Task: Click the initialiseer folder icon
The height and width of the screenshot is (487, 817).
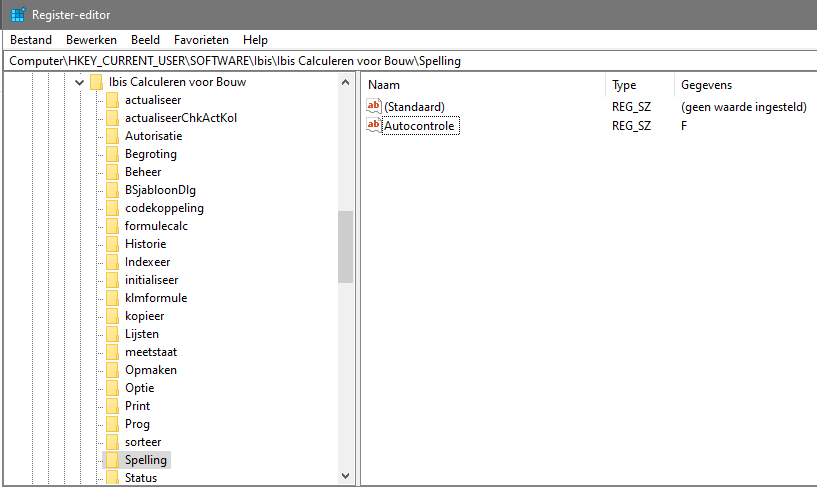Action: (113, 280)
